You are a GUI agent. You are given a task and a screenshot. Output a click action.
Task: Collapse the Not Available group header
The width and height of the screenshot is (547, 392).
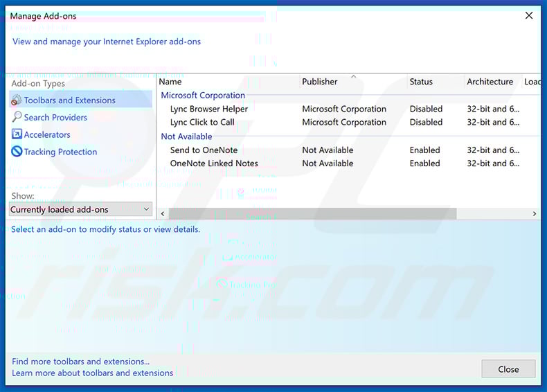click(186, 136)
